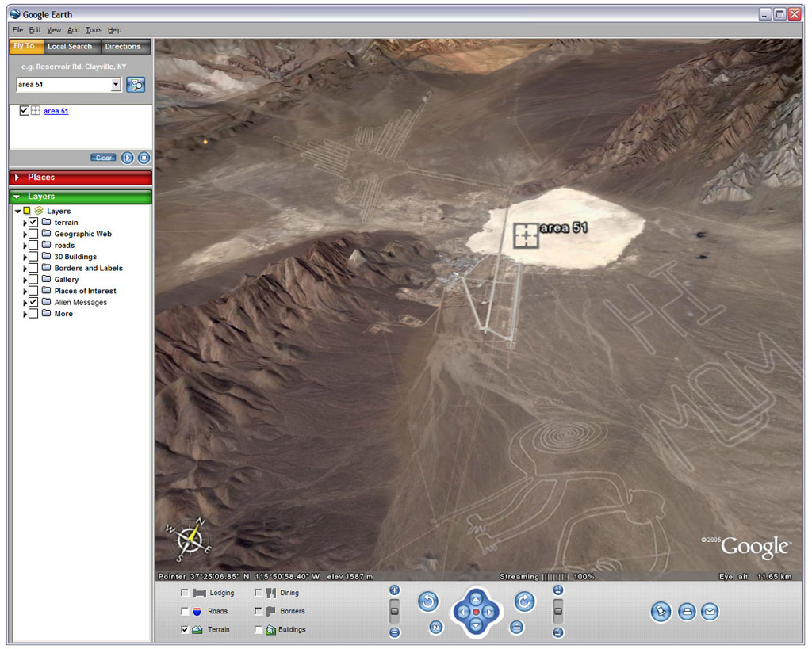Click the compass rose on the map

(189, 540)
